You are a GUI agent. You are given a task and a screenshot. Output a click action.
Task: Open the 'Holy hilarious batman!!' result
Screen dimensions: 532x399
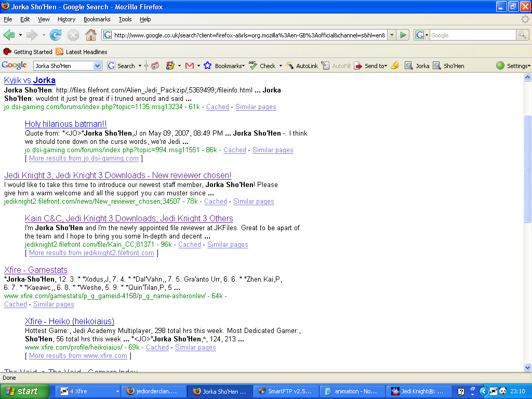[x=66, y=124]
